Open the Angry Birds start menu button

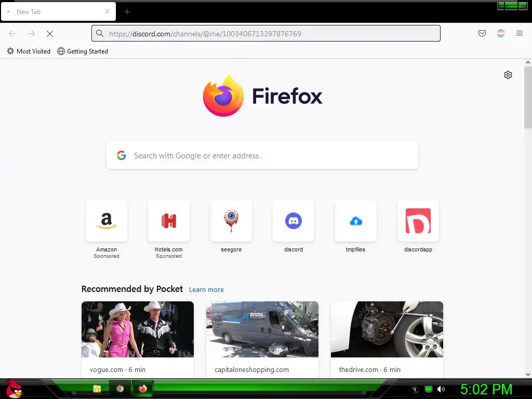point(14,389)
